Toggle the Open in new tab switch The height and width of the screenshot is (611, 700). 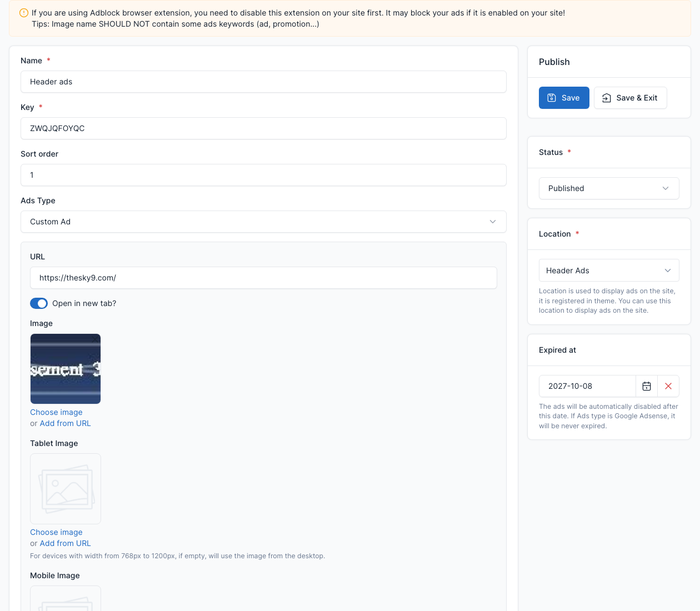point(39,303)
